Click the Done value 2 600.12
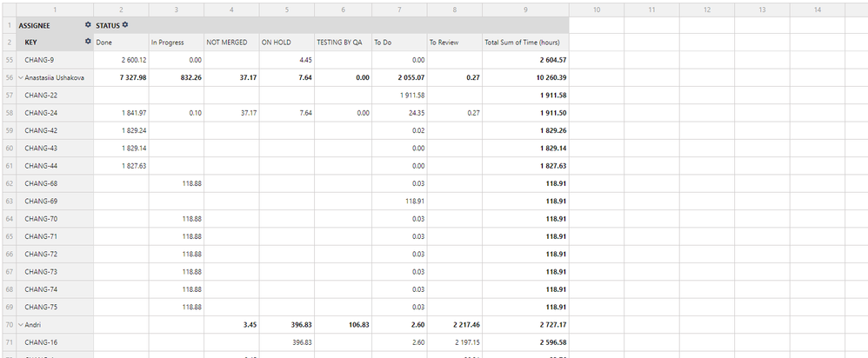Screen dimensions: 868x358 pos(134,60)
